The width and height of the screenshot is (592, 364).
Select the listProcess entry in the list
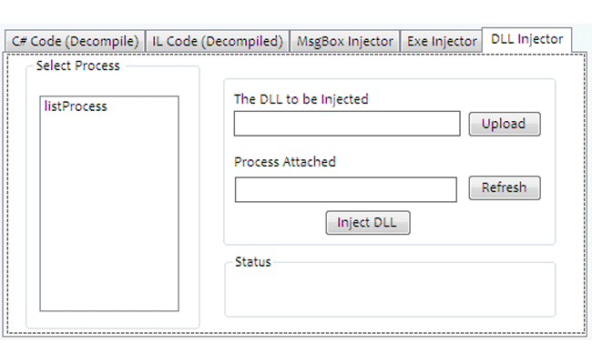tap(76, 106)
